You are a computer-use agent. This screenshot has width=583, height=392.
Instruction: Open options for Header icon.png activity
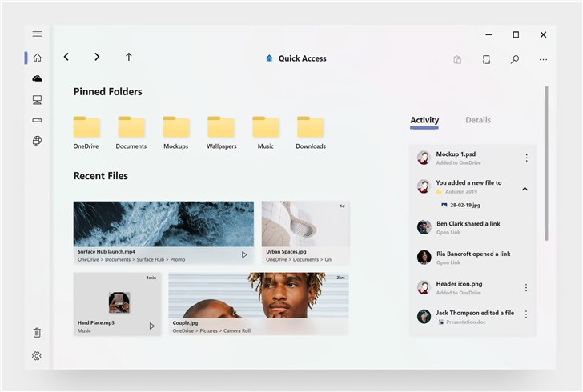click(x=526, y=287)
